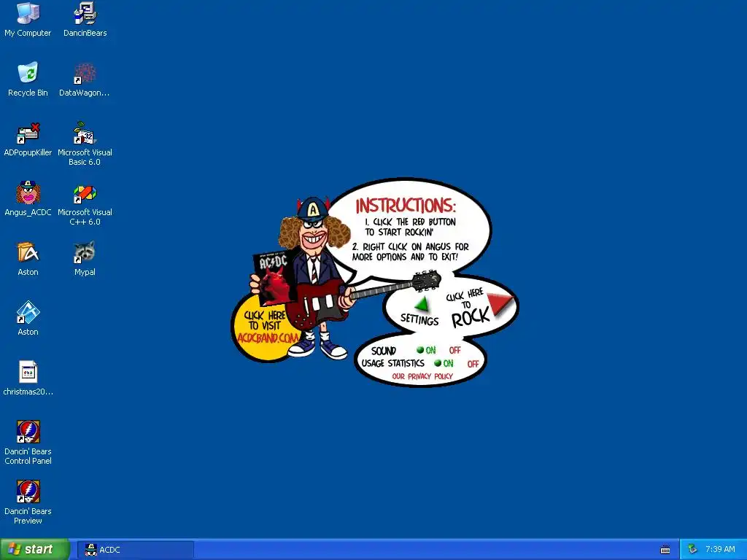Click the INSTRUCTIONS heading text
The width and height of the screenshot is (747, 560).
[x=406, y=205]
